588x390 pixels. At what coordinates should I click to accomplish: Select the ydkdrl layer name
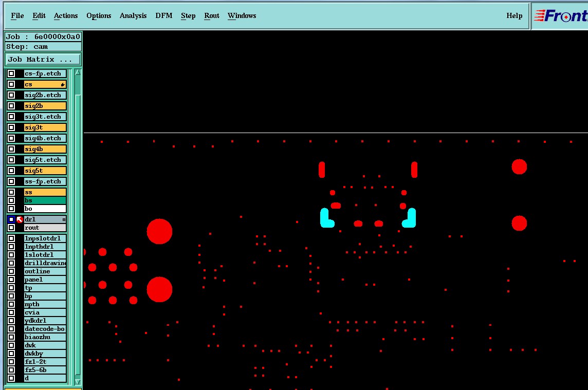[x=45, y=321]
